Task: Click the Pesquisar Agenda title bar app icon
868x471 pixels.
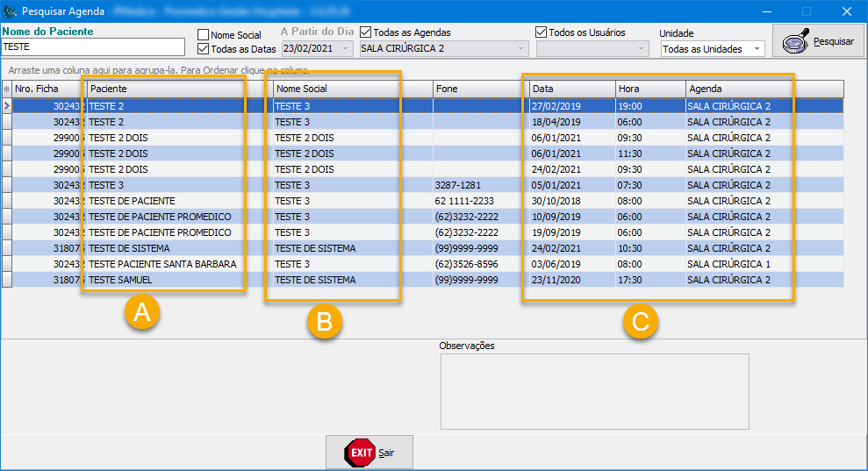Action: [x=10, y=11]
